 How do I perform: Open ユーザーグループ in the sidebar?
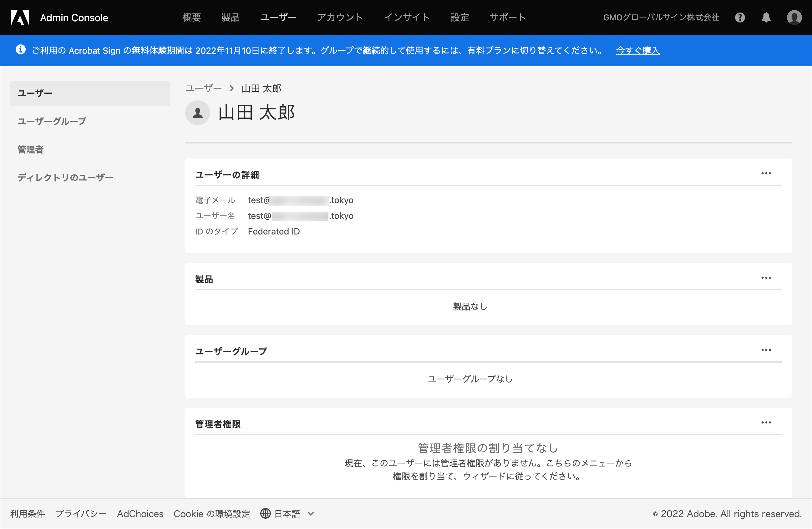(x=52, y=121)
